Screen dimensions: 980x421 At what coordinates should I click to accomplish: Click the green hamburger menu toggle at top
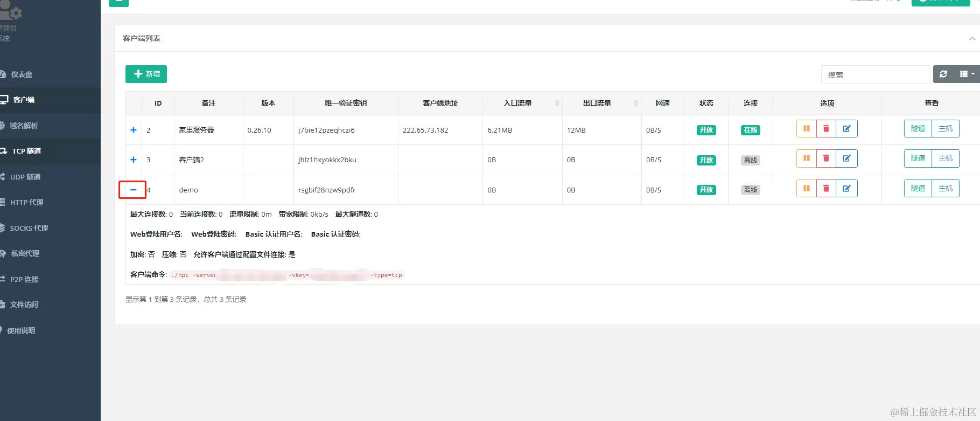(x=118, y=2)
